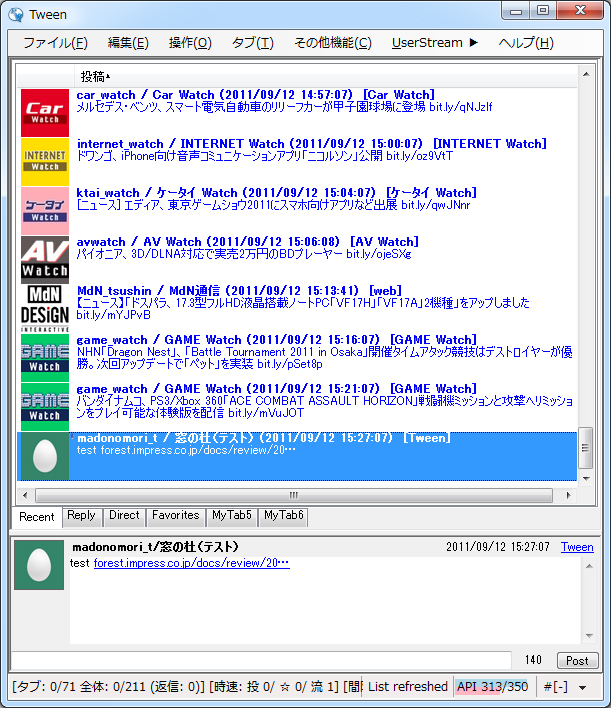Viewport: 611px width, 708px height.
Task: Click the timeline vertical scrollbar thumb
Action: [586, 448]
